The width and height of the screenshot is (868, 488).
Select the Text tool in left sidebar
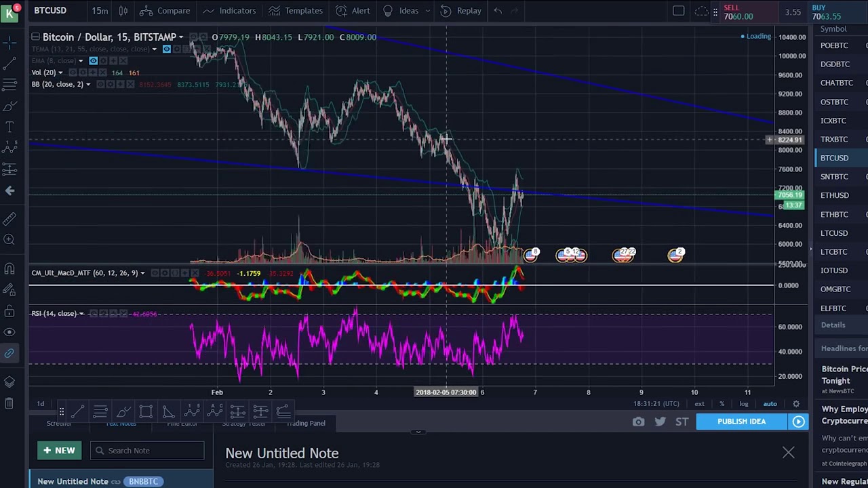click(9, 127)
